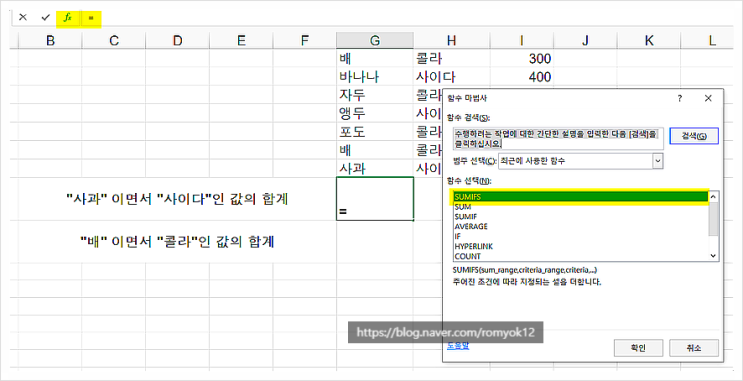Viewport: 743px width, 381px height.
Task: Click the cell containing 사과 in column G
Action: coord(375,168)
